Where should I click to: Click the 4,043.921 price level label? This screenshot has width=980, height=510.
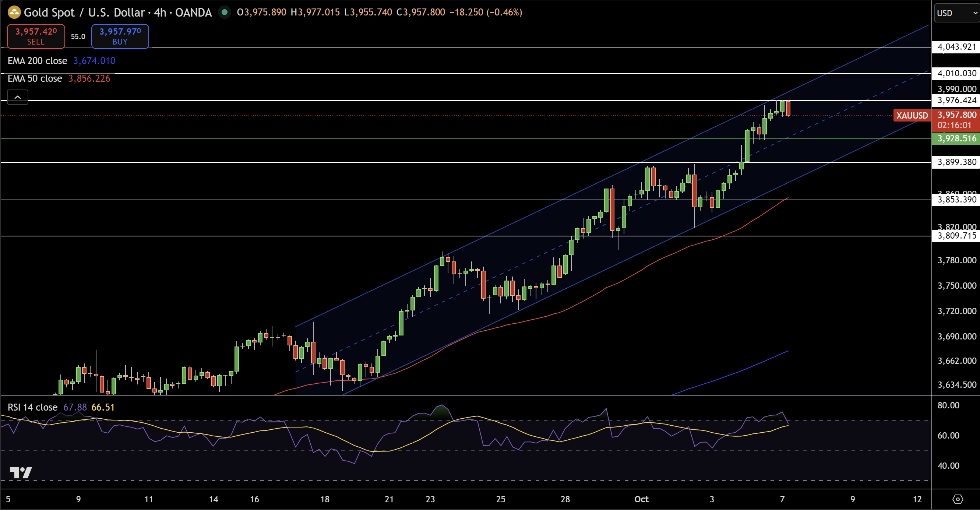coord(956,47)
